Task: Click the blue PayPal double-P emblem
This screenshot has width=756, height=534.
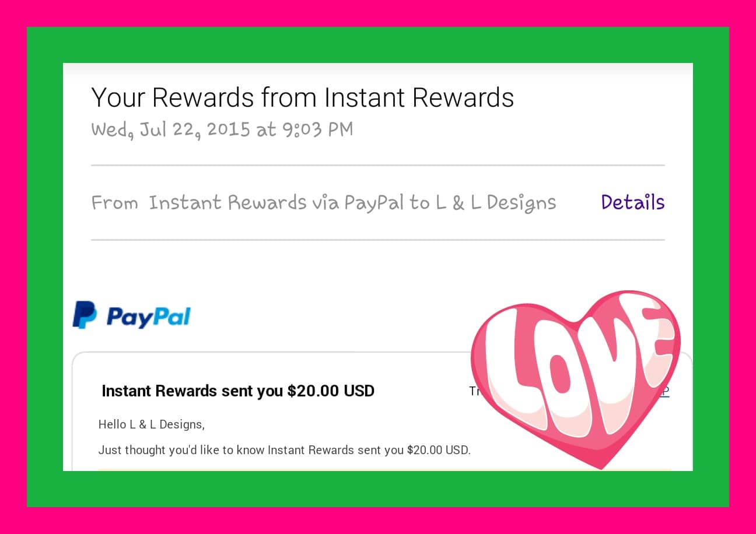Action: pyautogui.click(x=85, y=315)
